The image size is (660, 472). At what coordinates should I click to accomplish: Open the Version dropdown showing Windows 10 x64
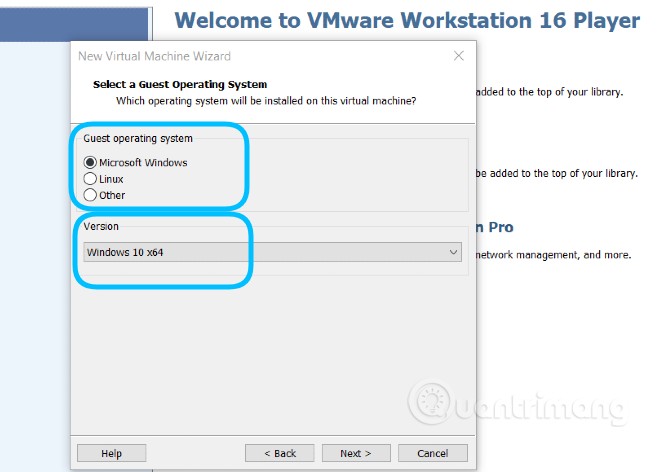click(272, 252)
